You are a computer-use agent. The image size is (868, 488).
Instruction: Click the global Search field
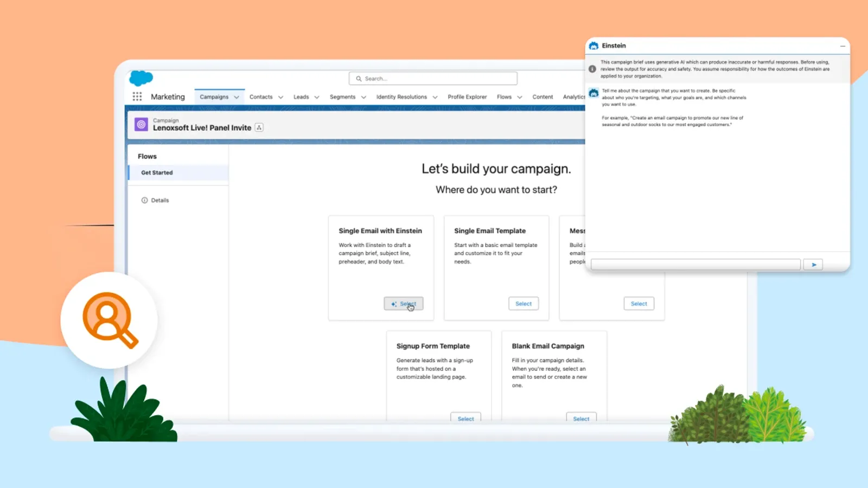[433, 79]
